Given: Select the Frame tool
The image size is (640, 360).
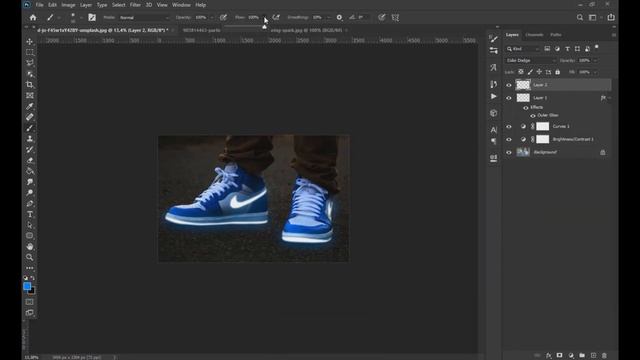Looking at the screenshot, I should tap(30, 96).
